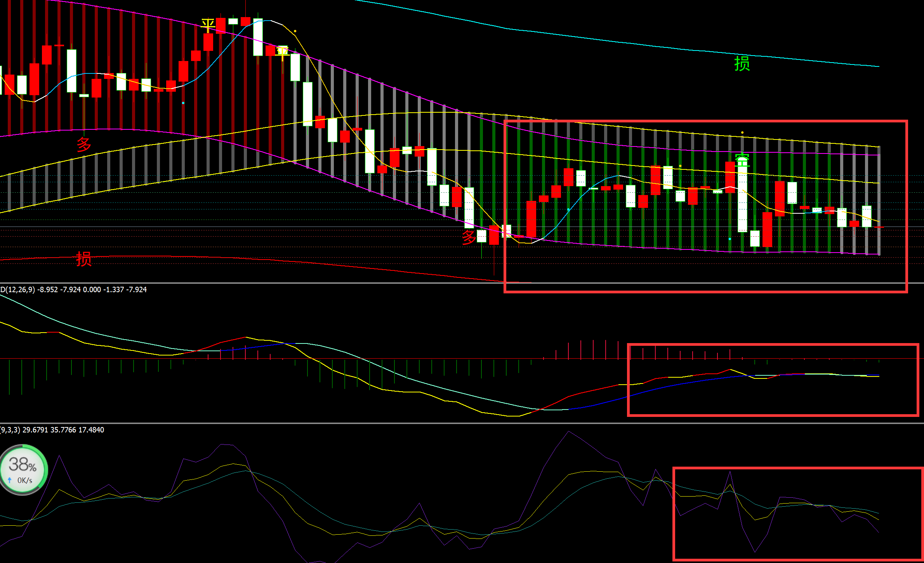
Task: Click the red 多 marker beside low candles
Action: click(x=469, y=237)
